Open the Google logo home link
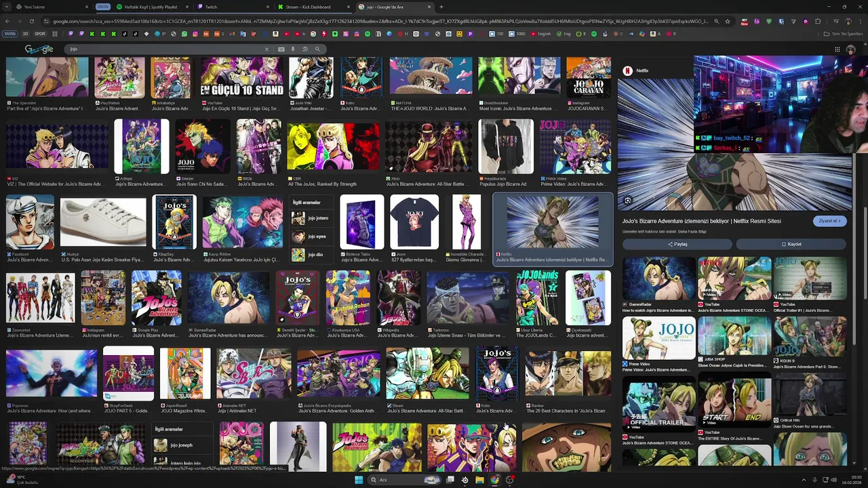Screen dimensions: 868x488 click(39, 49)
